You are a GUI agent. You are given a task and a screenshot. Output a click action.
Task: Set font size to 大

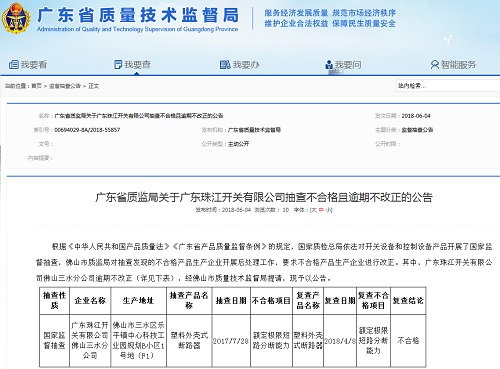tap(314, 210)
